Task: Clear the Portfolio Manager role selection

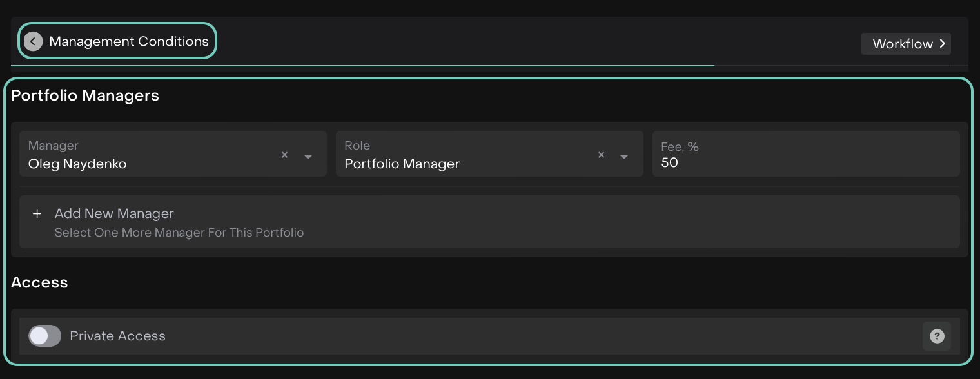Action: [x=601, y=155]
